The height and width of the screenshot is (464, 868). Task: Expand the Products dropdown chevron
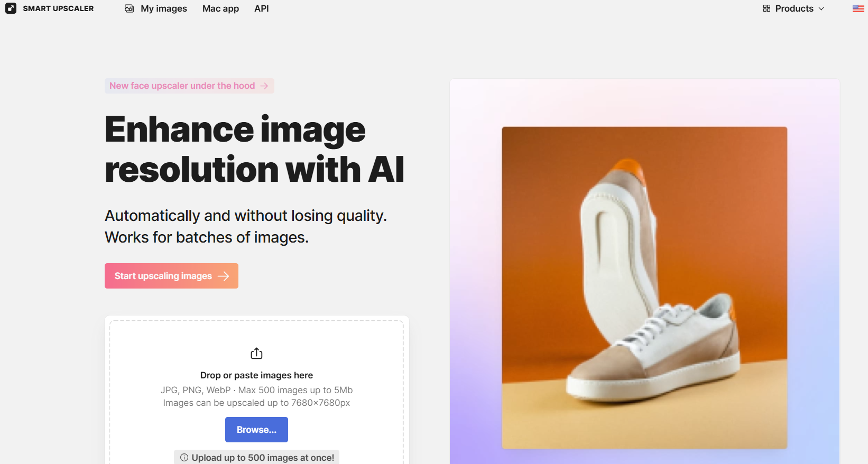[x=821, y=9]
